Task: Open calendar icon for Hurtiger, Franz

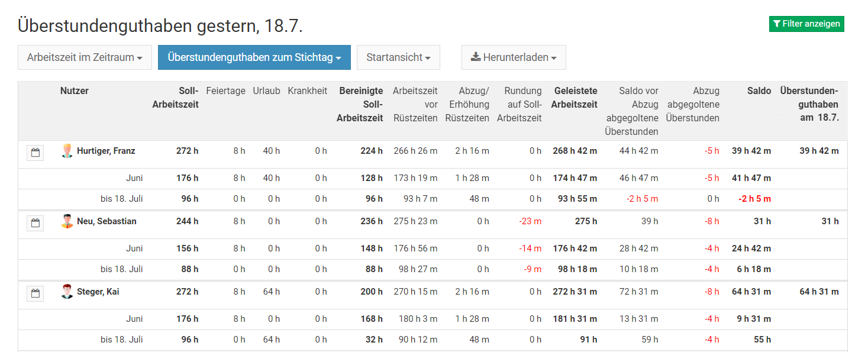Action: pyautogui.click(x=35, y=153)
